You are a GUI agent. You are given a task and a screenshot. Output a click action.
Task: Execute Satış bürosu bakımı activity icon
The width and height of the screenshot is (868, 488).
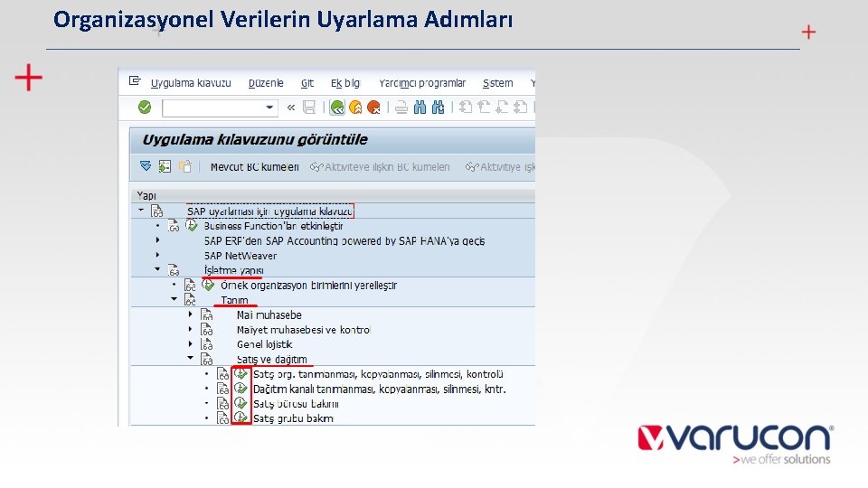click(241, 403)
